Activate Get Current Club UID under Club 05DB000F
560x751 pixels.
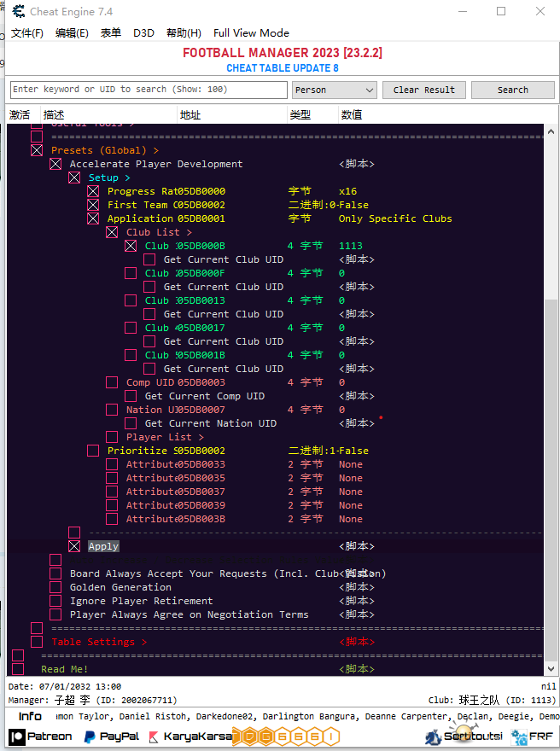(149, 287)
